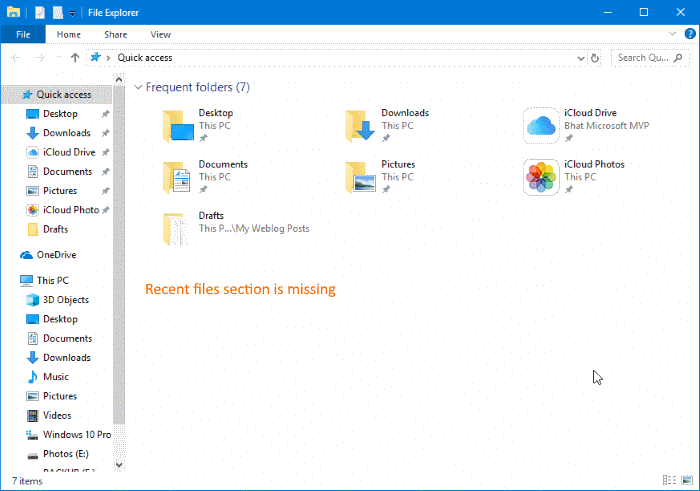Select Videos under This PC
This screenshot has width=700, height=491.
[x=49, y=416]
